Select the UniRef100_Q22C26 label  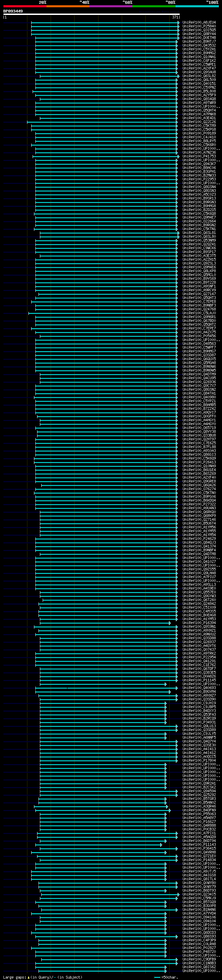tap(199, 122)
